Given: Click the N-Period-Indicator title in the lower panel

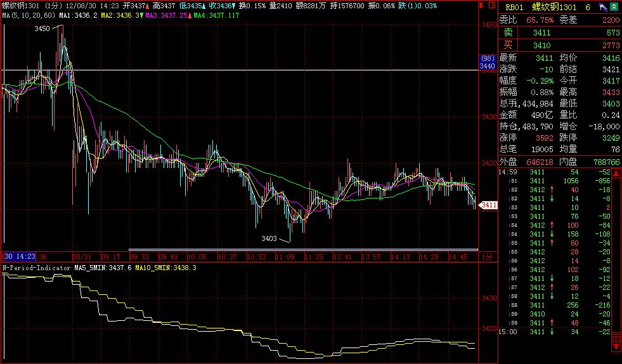Looking at the screenshot, I should [x=35, y=268].
